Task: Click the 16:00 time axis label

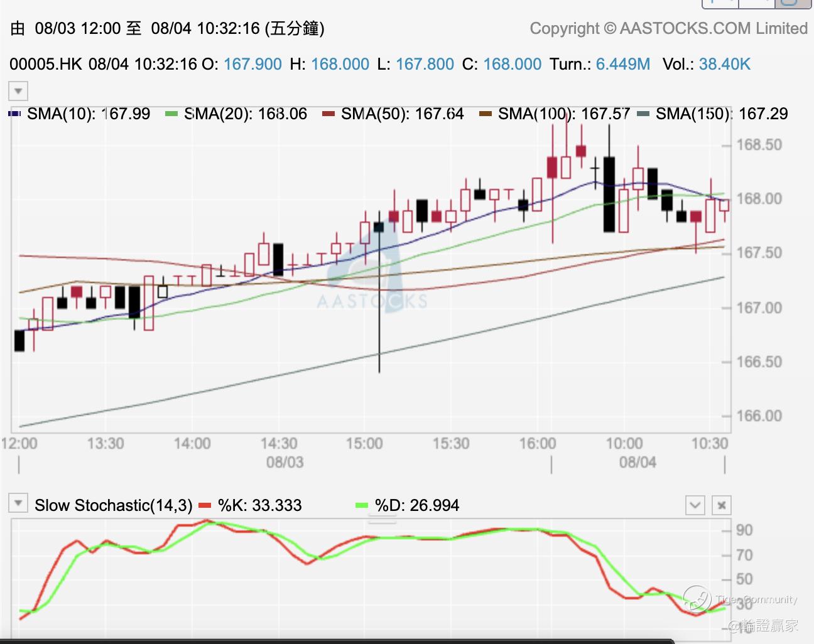Action: pyautogui.click(x=538, y=444)
